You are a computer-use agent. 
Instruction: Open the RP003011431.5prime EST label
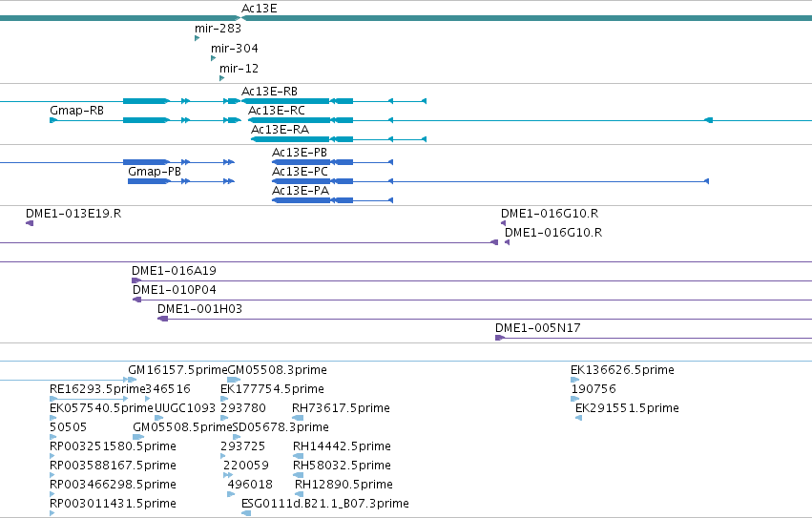[113, 504]
